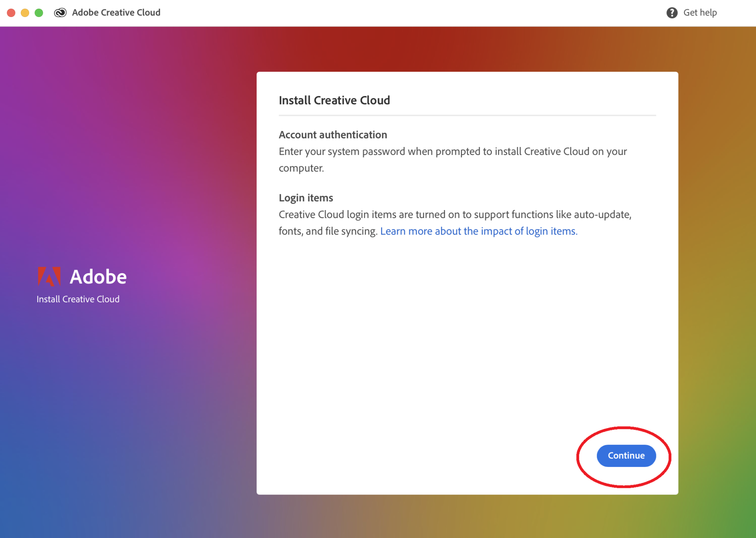
Task: Click the Creative Cloud logo in title bar
Action: [60, 13]
